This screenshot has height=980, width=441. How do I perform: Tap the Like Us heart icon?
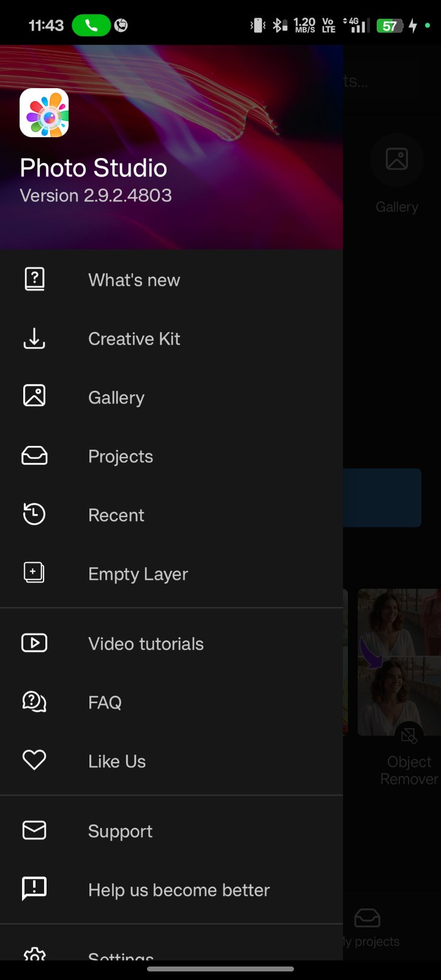coord(34,761)
